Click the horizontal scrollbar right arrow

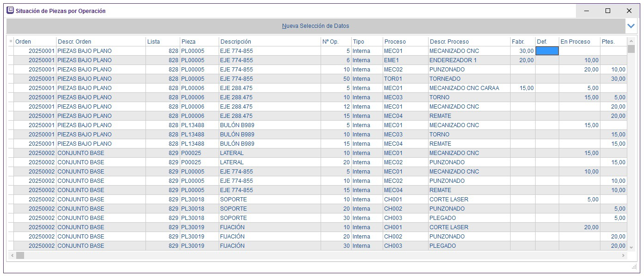click(x=623, y=256)
